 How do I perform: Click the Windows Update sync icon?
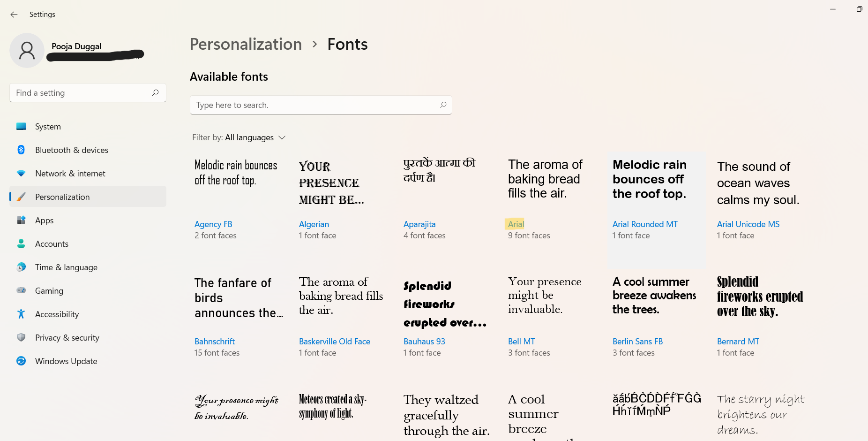point(21,361)
